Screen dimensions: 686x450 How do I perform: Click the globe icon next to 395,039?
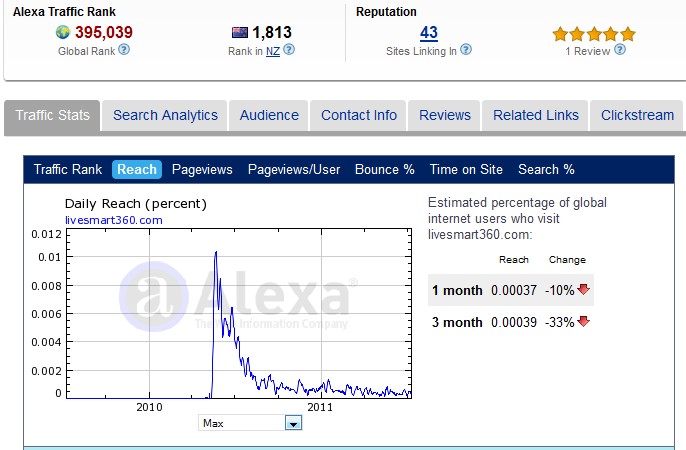(x=63, y=32)
